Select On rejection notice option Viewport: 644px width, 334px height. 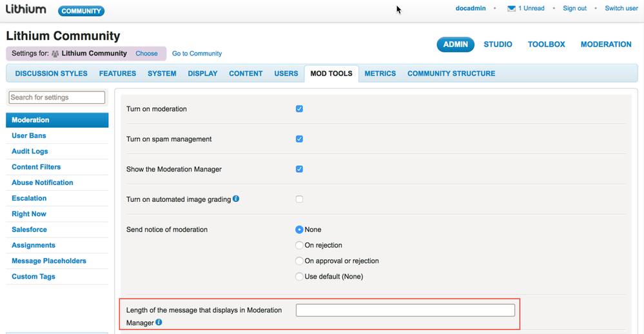coord(299,245)
